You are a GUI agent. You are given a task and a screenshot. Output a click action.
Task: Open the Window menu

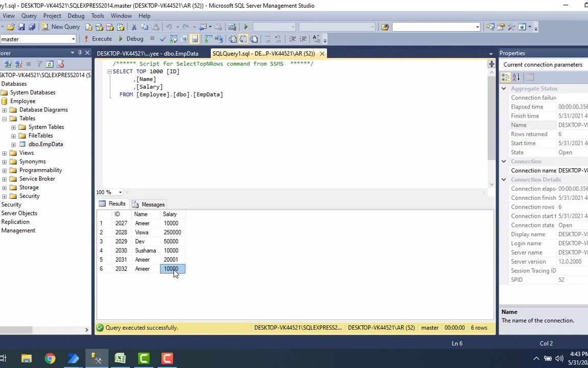click(121, 16)
